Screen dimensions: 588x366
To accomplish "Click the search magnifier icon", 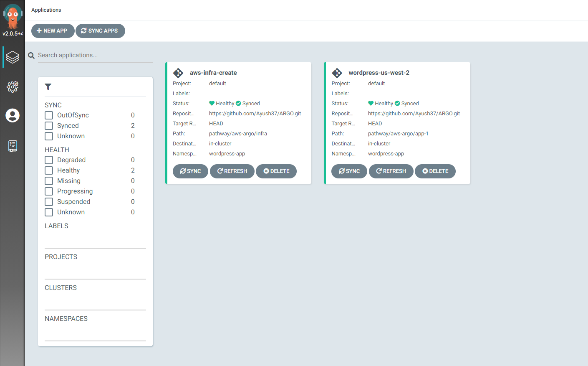I will coord(31,55).
